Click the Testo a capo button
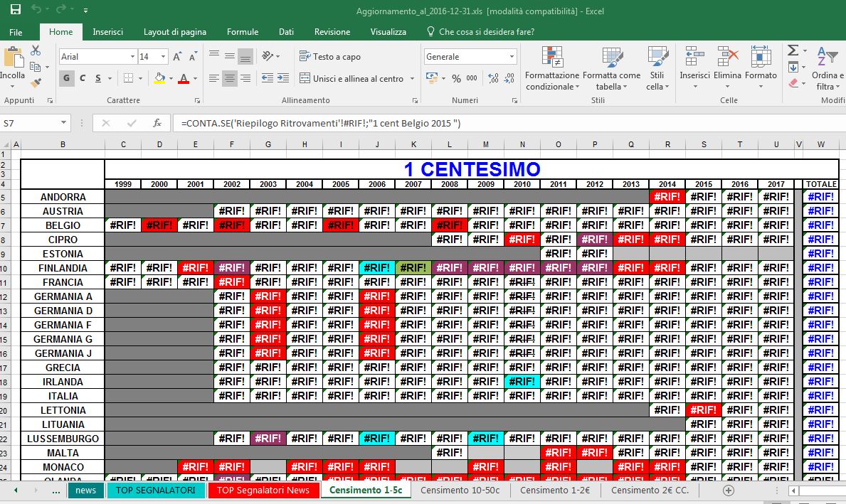This screenshot has height=504, width=846. pos(330,57)
